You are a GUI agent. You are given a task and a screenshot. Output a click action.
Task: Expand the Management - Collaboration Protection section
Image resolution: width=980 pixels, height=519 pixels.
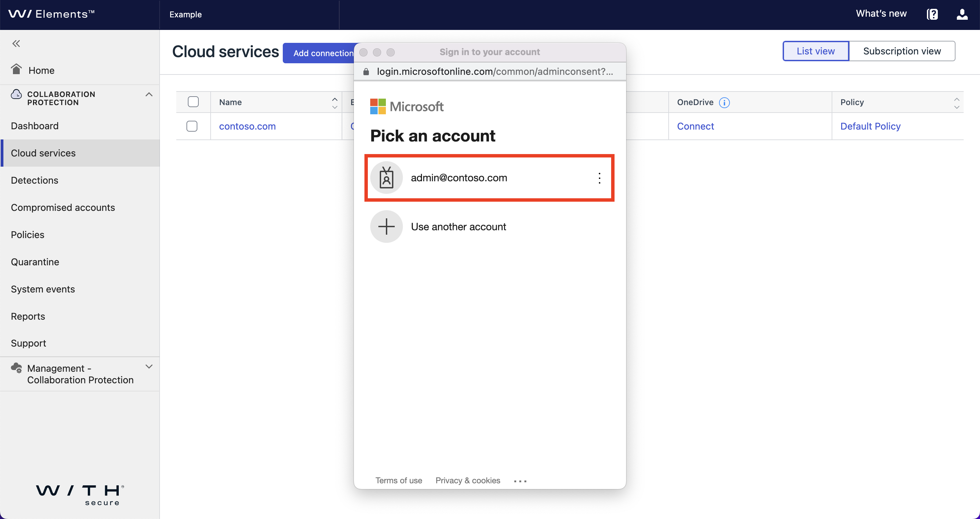coord(149,367)
